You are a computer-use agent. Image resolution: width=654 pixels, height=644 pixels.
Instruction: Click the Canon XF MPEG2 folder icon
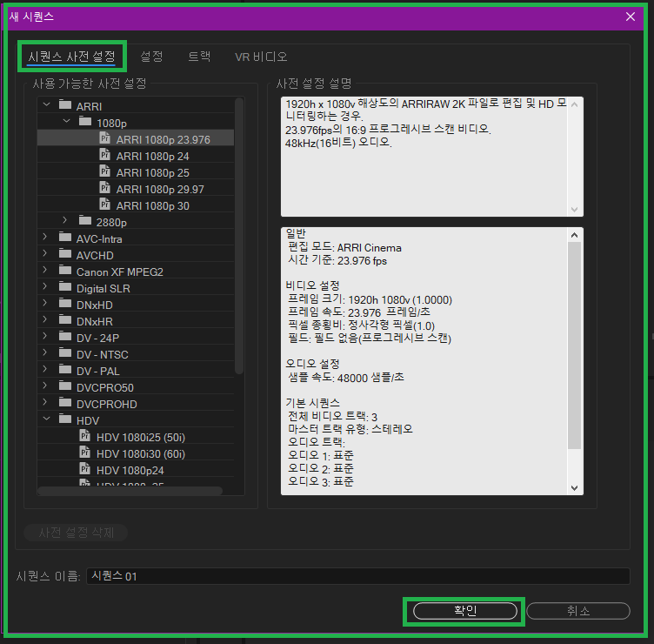(x=65, y=270)
